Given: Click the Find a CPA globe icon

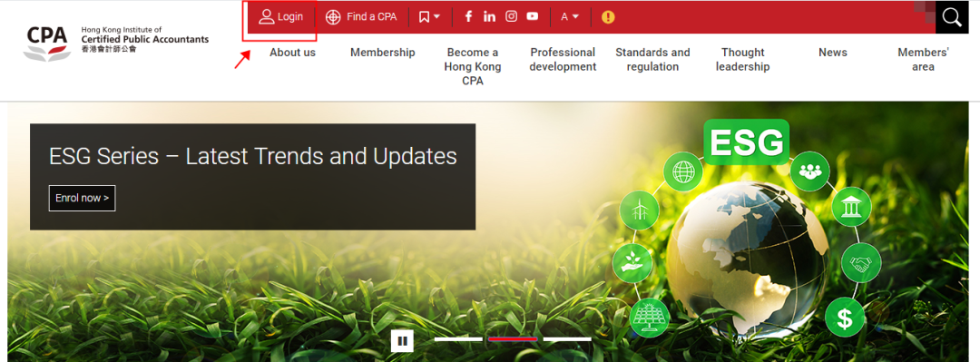Looking at the screenshot, I should 333,17.
